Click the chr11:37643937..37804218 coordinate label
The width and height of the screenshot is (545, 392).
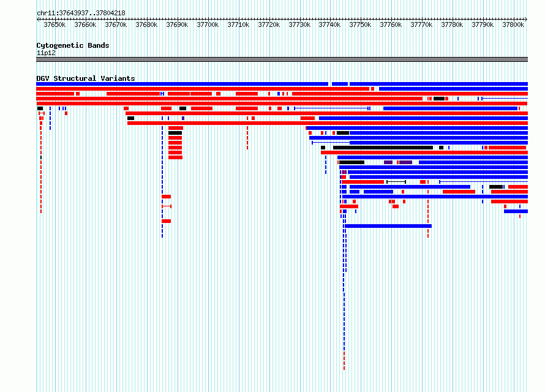click(81, 13)
